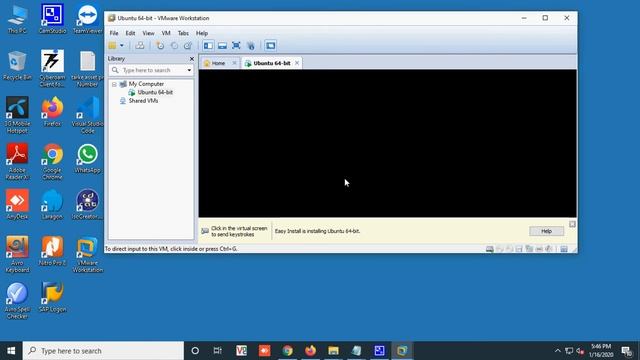The image size is (640, 360).
Task: Open Visual Studio Code desktop shortcut
Action: click(87, 115)
